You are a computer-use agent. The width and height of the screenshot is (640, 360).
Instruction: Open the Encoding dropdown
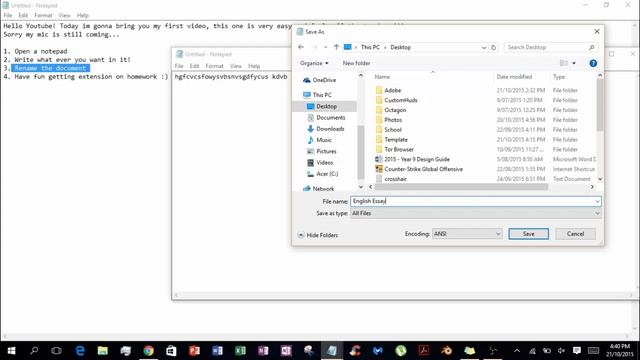click(467, 234)
